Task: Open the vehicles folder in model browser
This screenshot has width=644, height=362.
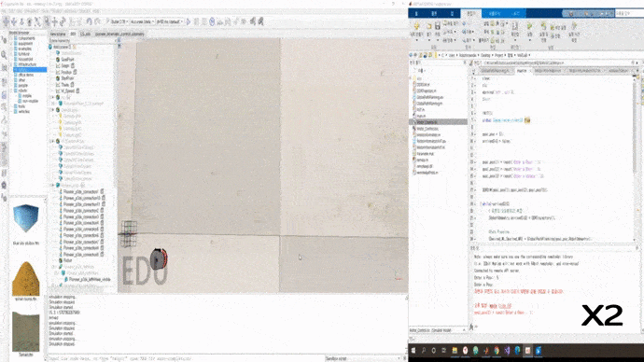Action: click(24, 112)
